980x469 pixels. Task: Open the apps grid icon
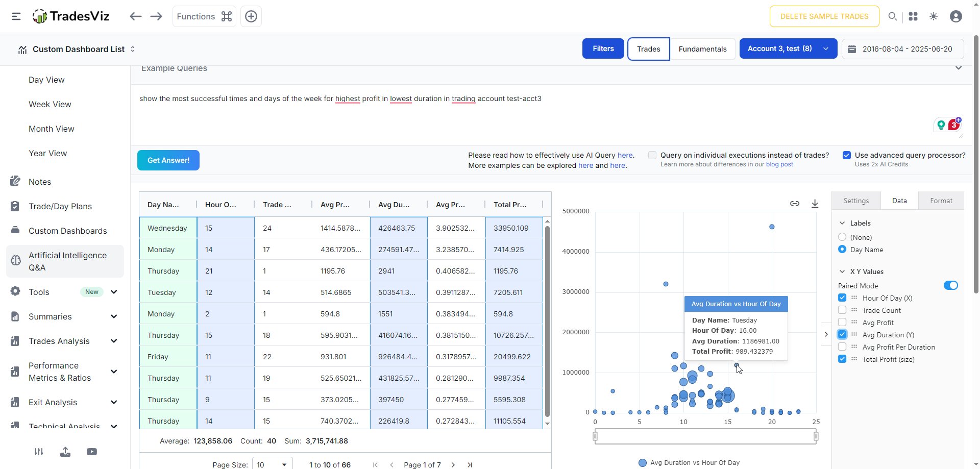(x=913, y=16)
